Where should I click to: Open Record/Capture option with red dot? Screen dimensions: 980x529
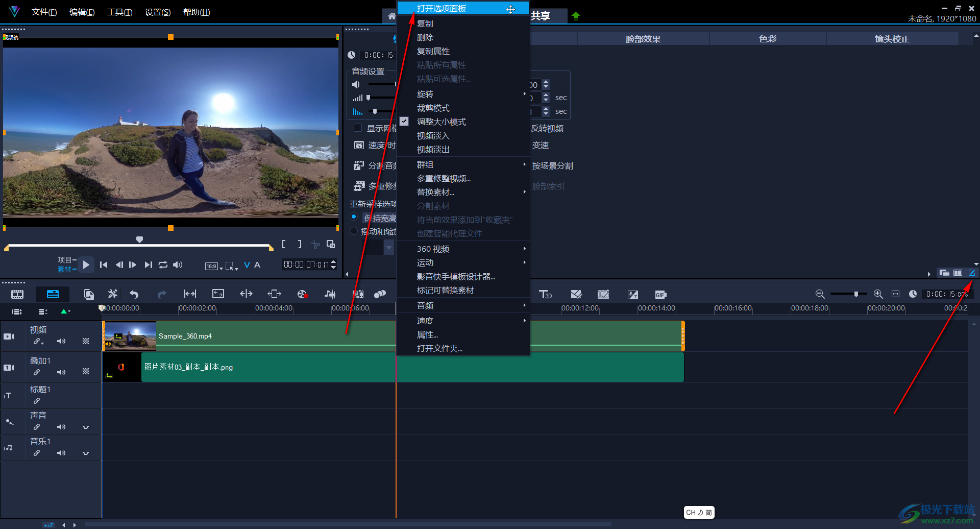click(302, 294)
